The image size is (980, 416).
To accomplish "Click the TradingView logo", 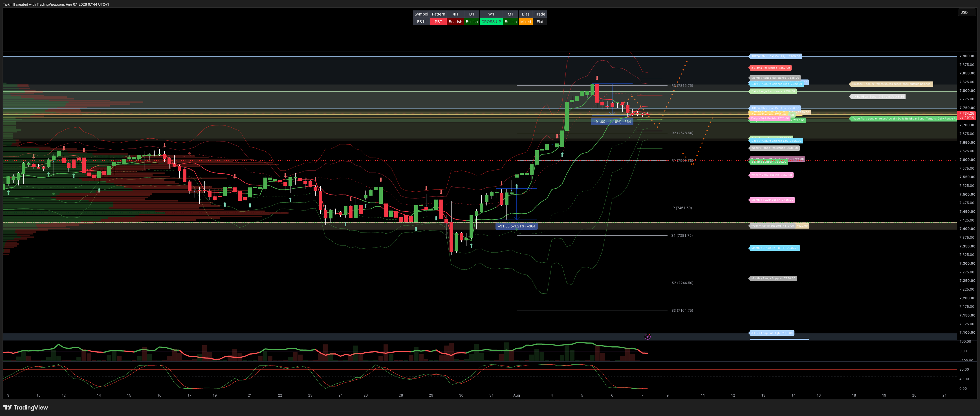I will click(x=25, y=408).
